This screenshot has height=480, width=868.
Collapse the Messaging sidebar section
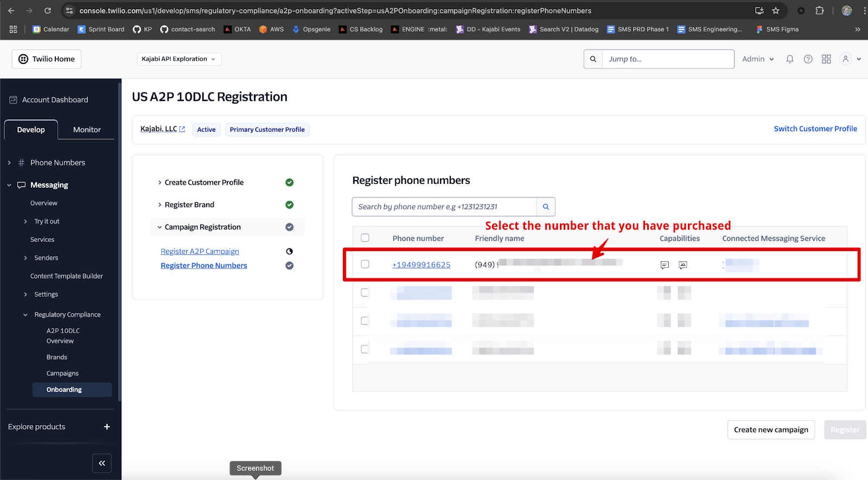pos(9,185)
